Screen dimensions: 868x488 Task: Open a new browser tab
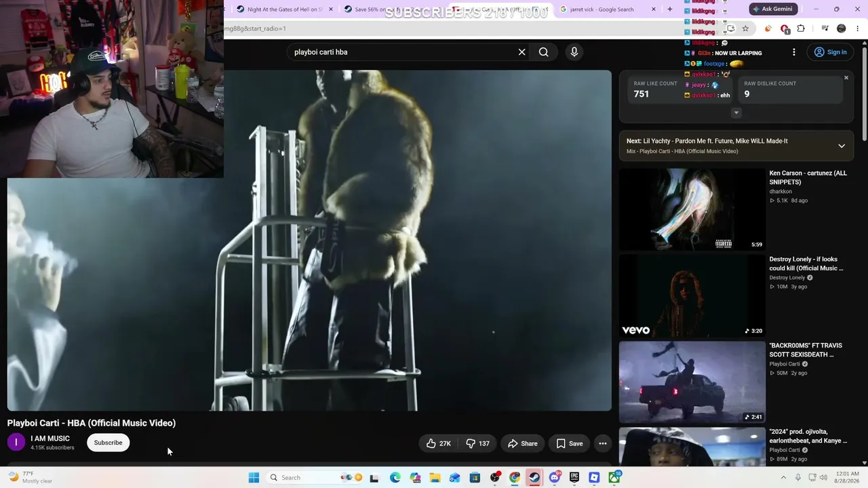(x=670, y=9)
